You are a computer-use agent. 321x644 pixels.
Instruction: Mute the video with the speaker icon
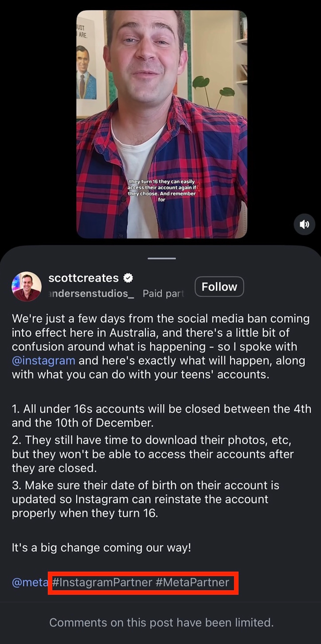pyautogui.click(x=304, y=224)
